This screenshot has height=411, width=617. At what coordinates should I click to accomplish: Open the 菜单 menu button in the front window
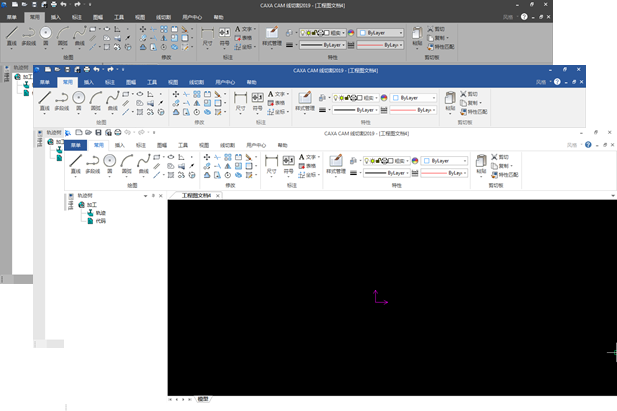click(x=76, y=145)
